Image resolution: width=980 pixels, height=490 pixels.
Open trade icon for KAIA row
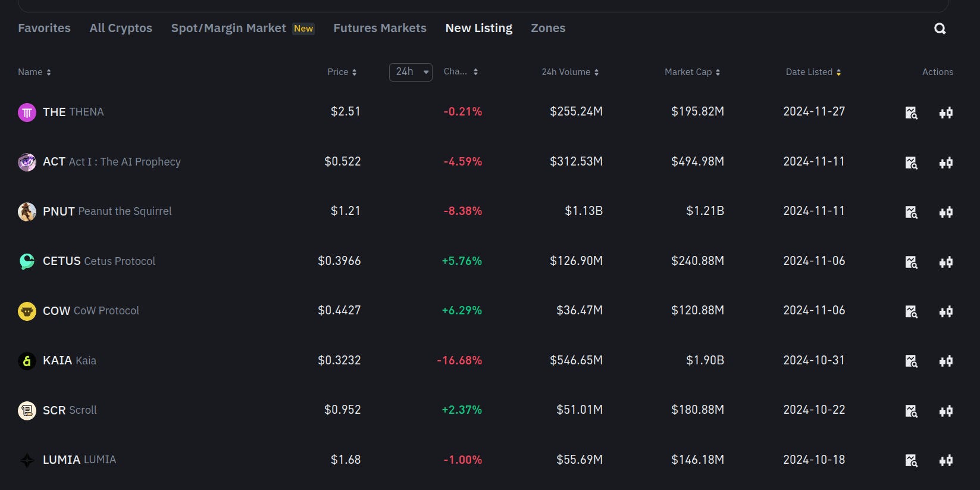tap(946, 361)
